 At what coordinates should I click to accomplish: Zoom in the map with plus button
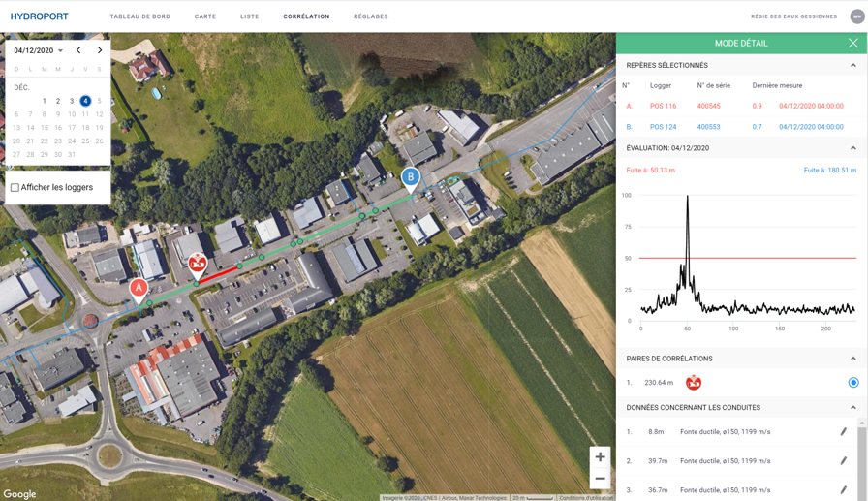600,457
